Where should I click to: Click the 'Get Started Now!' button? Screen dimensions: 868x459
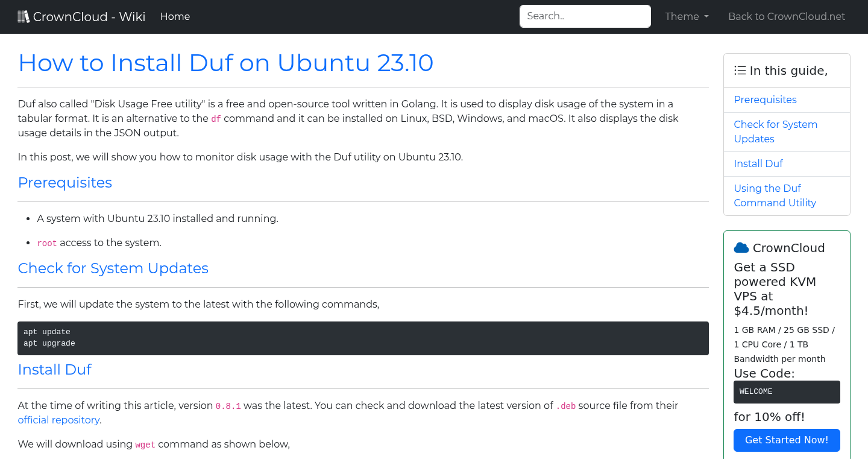tap(787, 440)
